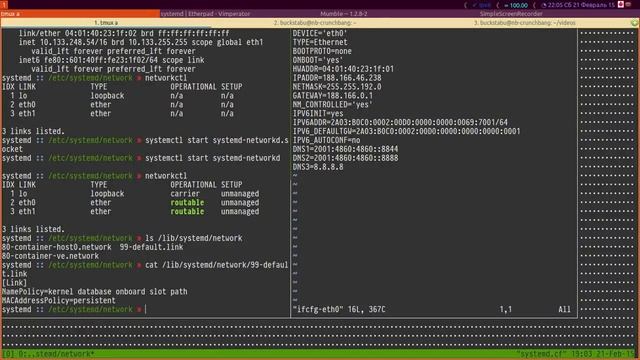The width and height of the screenshot is (640, 360).
Task: Click the line 'DNS2=2001:4860:4860::8888'
Action: tap(345, 158)
